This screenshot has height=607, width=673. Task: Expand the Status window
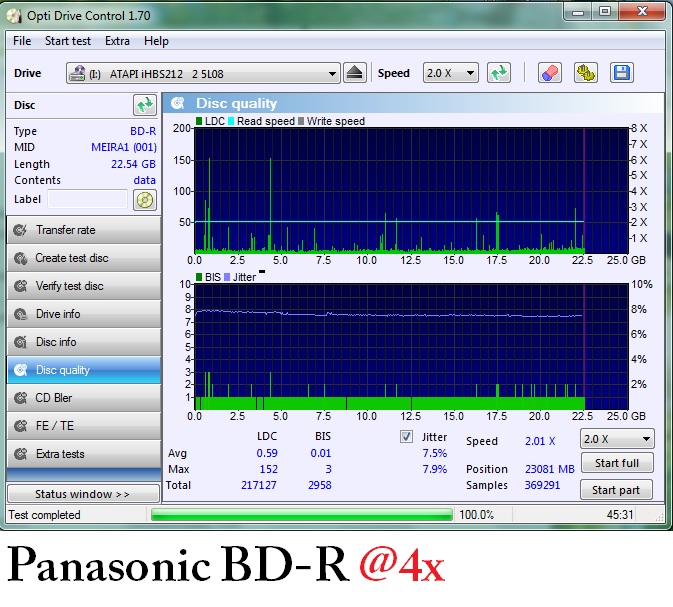(x=83, y=494)
